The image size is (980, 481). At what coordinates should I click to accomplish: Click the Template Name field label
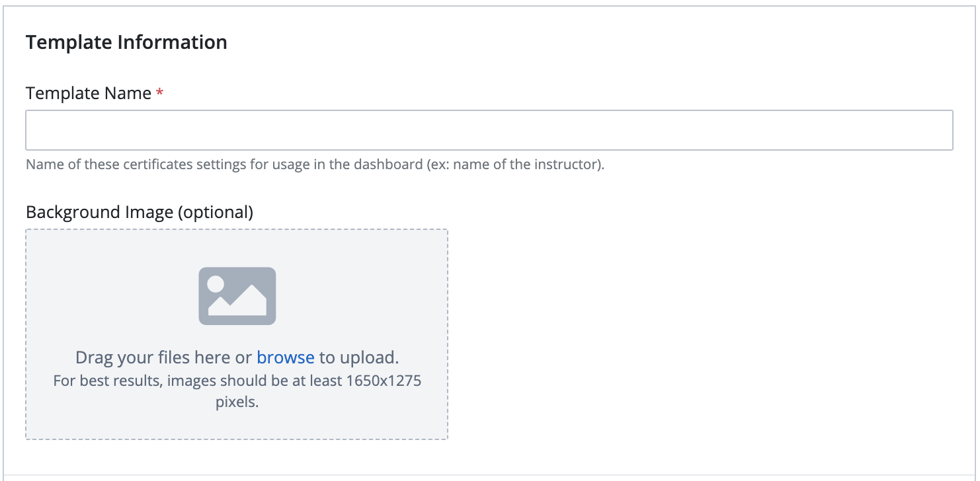coord(89,92)
